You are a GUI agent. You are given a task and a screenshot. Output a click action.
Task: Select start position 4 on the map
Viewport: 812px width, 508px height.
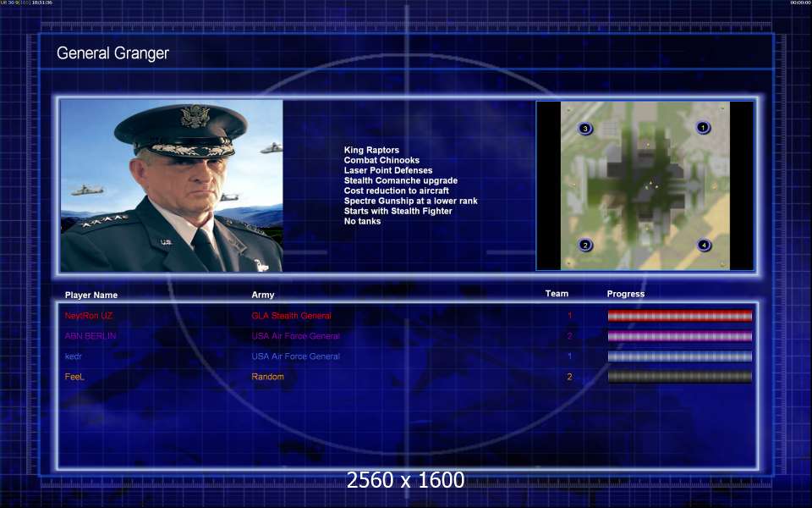coord(704,245)
